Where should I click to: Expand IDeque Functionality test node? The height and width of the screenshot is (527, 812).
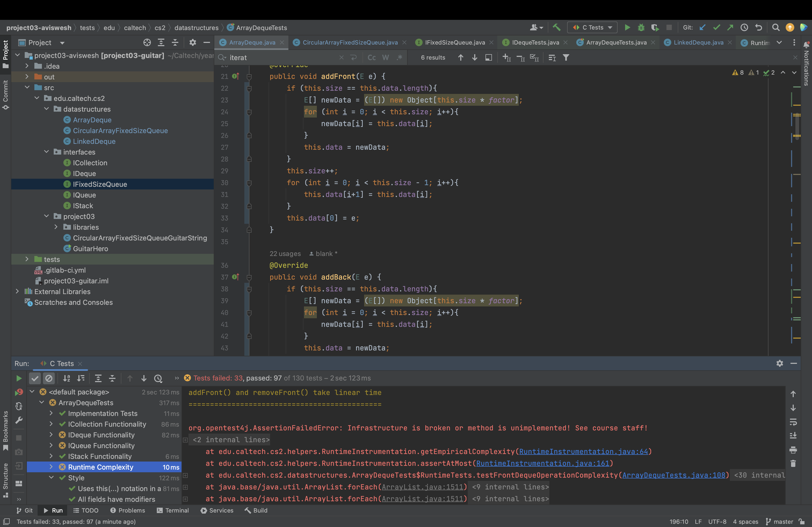(x=51, y=435)
